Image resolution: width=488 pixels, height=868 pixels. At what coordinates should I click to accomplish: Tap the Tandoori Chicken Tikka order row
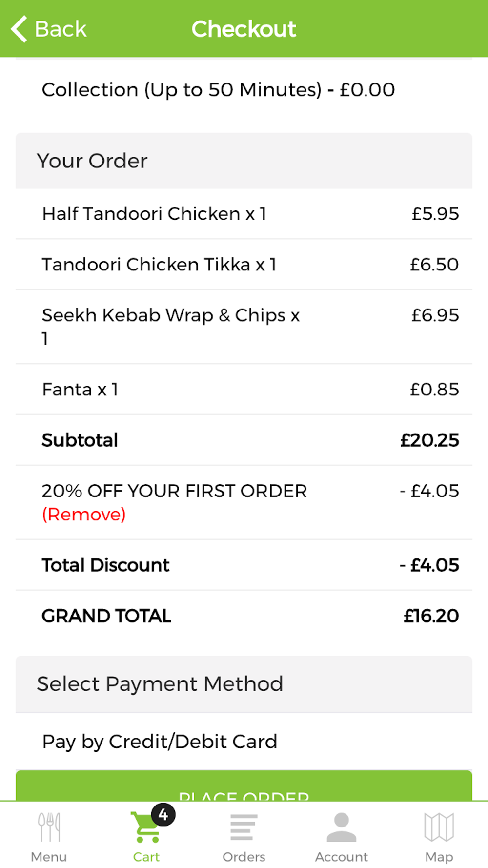[x=244, y=265]
